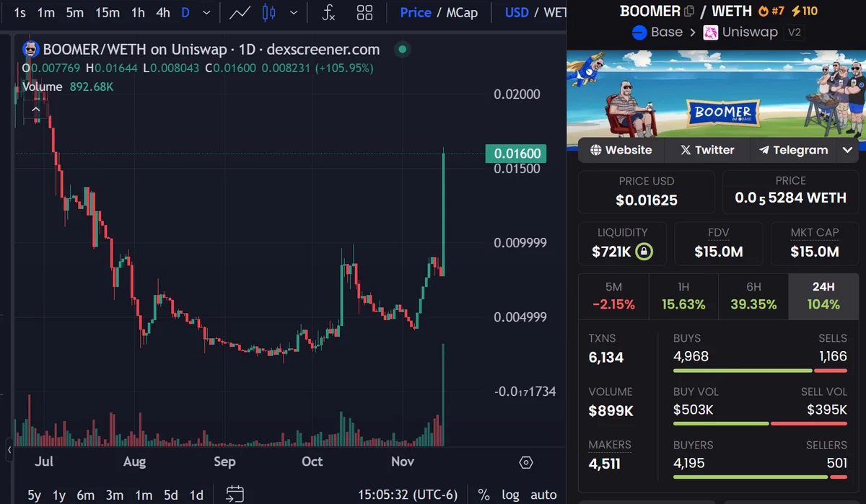Collapse the indicator legend arrow
Image resolution: width=866 pixels, height=504 pixels.
tap(35, 108)
